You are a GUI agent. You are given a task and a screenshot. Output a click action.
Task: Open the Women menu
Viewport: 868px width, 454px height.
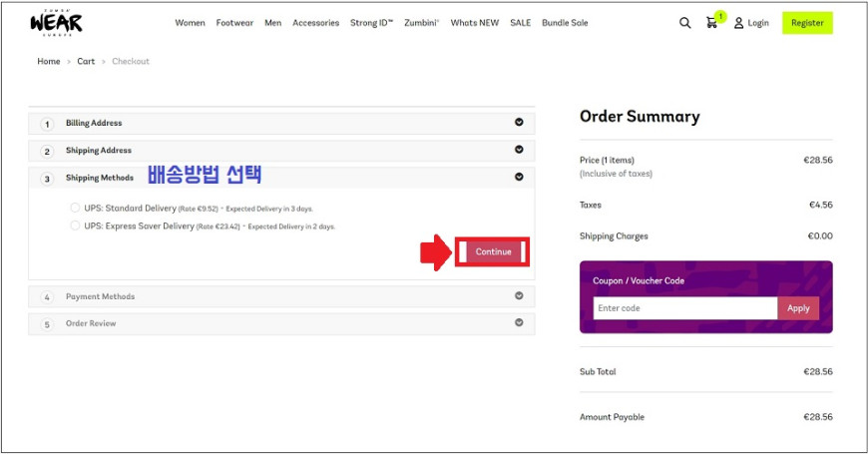[x=190, y=23]
